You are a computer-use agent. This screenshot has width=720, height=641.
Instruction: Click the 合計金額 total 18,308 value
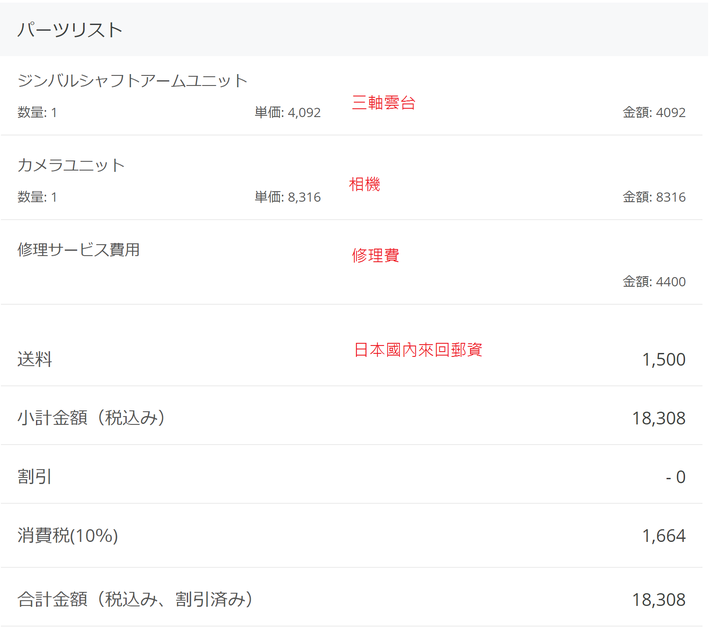[659, 600]
